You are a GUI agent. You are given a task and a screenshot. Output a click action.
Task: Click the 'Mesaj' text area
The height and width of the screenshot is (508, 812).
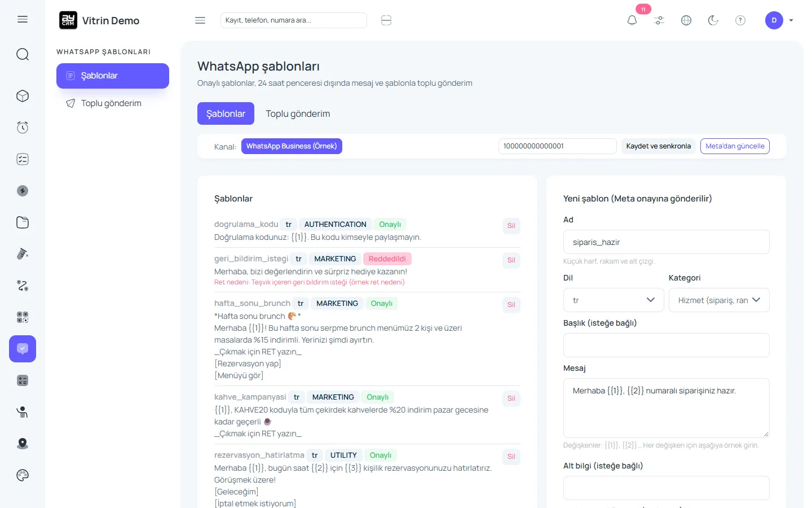tap(667, 408)
